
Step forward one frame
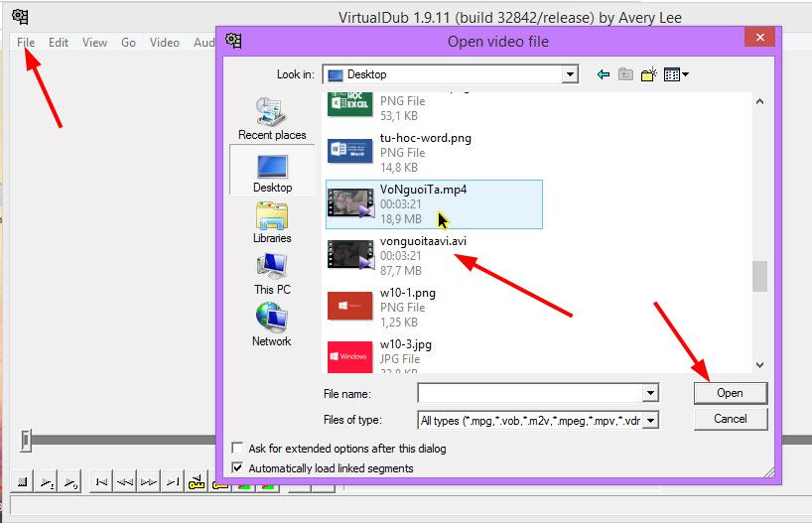(149, 482)
